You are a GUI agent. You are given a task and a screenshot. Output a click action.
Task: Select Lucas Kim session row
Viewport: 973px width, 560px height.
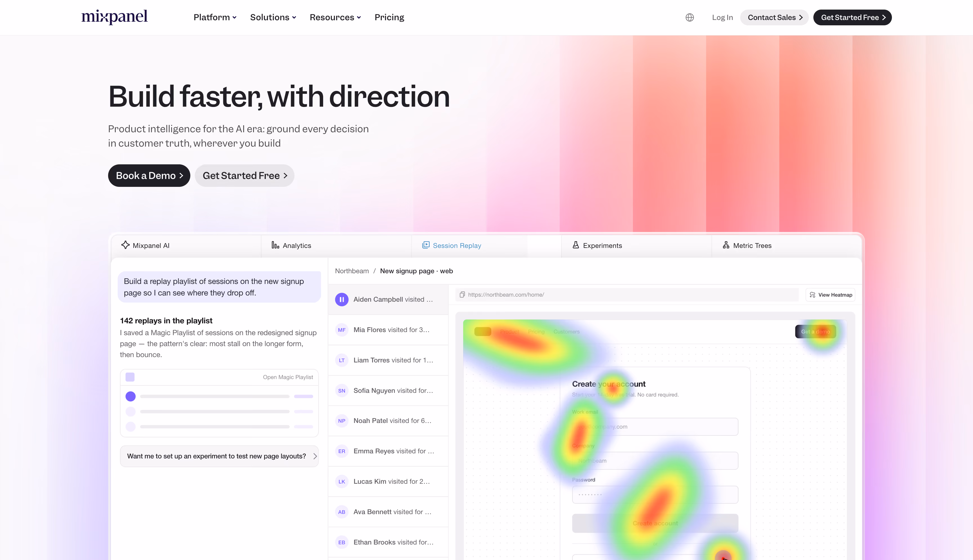coord(388,481)
